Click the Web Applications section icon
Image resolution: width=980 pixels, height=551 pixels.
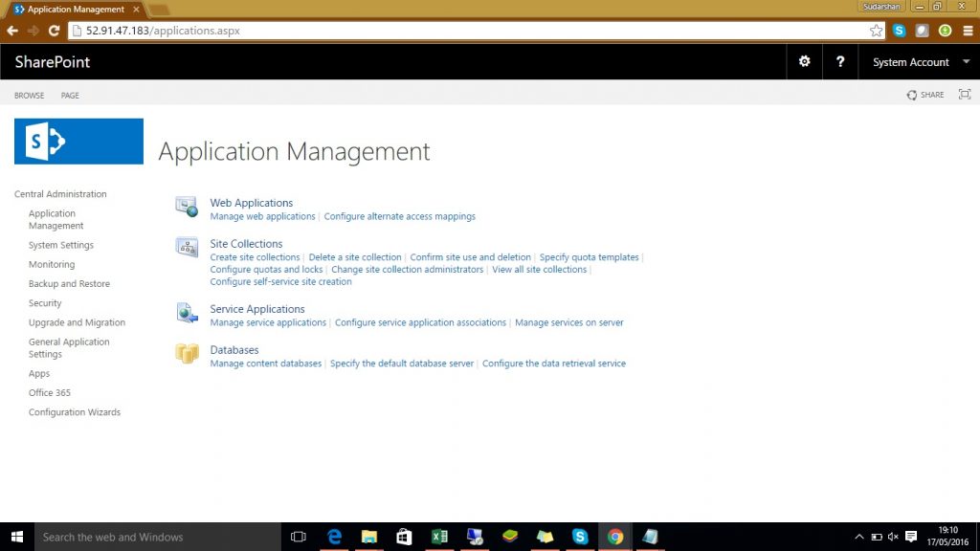(186, 207)
